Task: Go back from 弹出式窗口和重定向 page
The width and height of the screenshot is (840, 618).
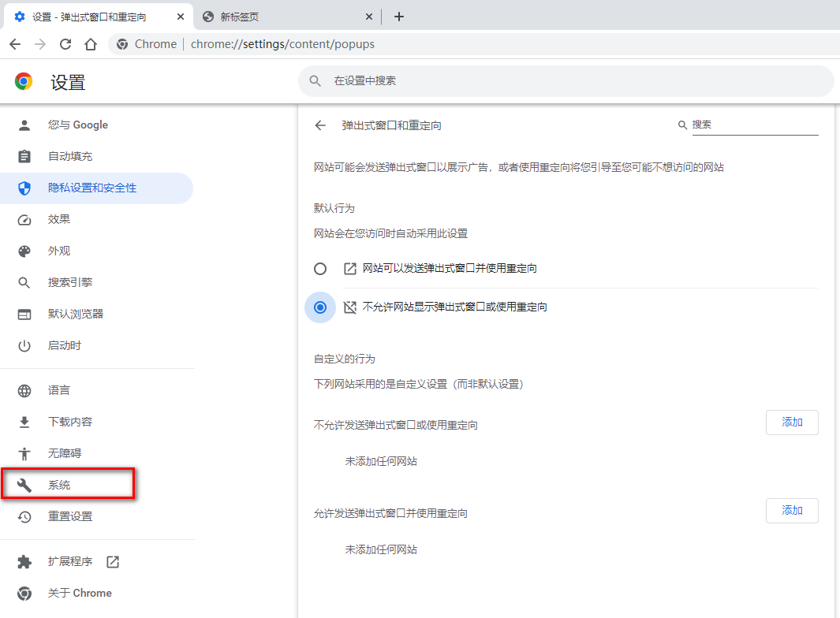Action: pyautogui.click(x=320, y=125)
